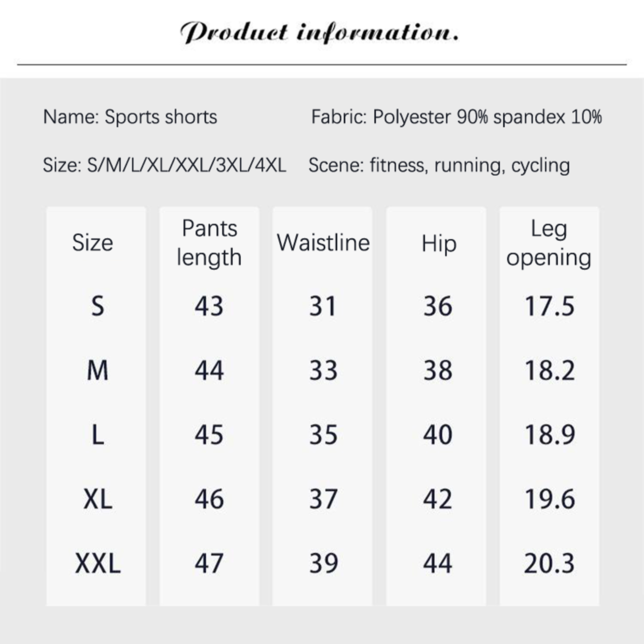Click the "Waistline" column header

(x=323, y=243)
